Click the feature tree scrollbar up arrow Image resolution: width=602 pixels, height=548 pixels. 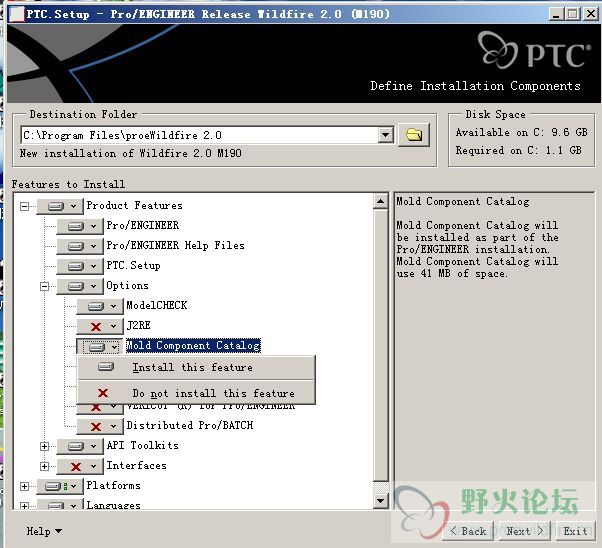380,201
